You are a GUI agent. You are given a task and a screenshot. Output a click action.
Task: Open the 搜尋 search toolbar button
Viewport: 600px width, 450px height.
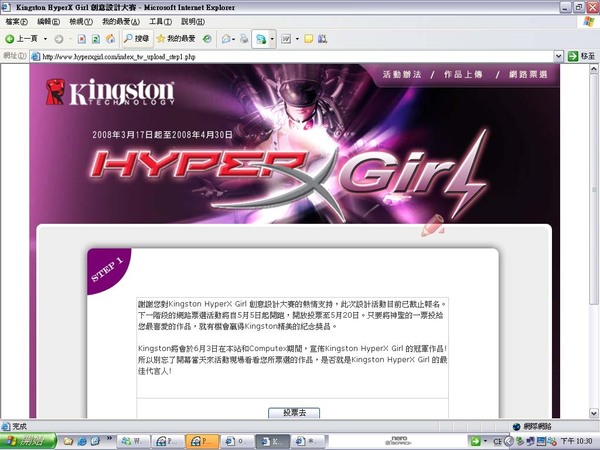pyautogui.click(x=137, y=39)
